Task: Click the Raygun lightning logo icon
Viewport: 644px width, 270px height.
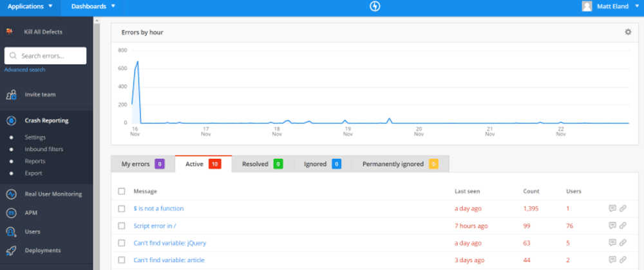Action: pos(375,6)
